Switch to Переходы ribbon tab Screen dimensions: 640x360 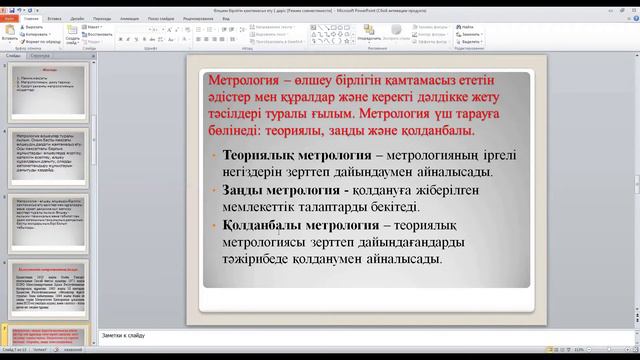tap(102, 19)
